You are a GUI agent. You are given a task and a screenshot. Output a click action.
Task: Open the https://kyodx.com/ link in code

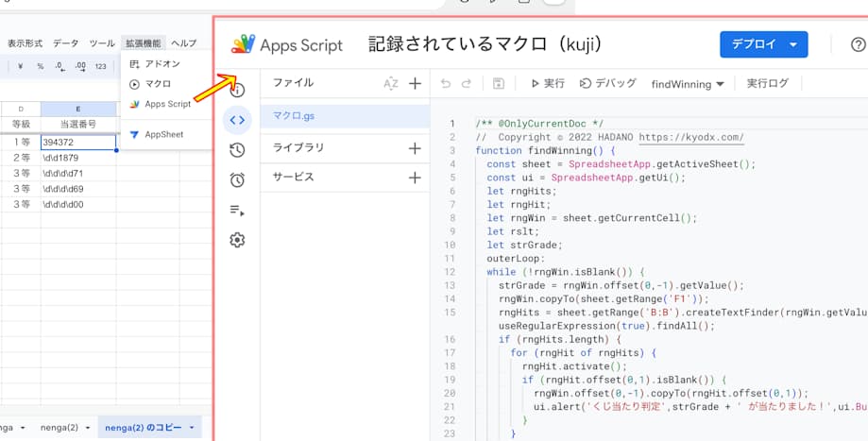tap(691, 137)
